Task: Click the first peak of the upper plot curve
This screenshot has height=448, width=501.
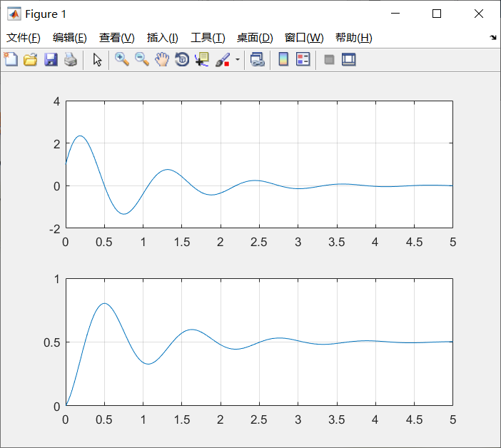Action: click(80, 136)
